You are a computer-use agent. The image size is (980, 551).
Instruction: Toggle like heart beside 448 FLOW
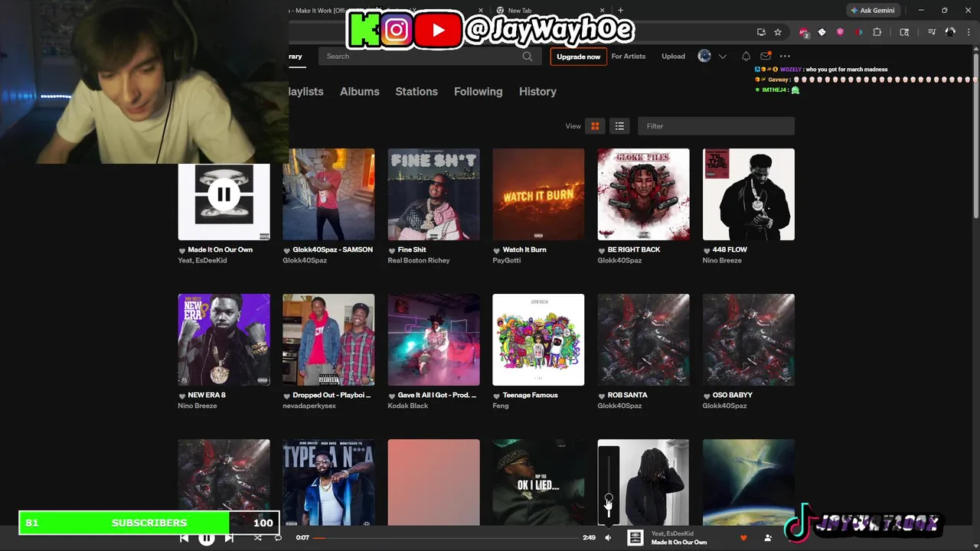707,250
